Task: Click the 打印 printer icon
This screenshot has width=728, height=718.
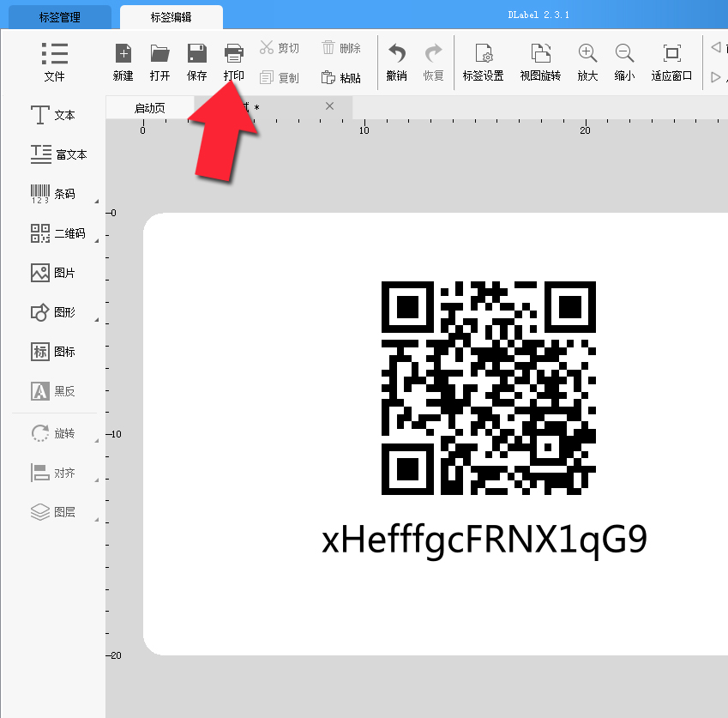Action: pos(233,53)
